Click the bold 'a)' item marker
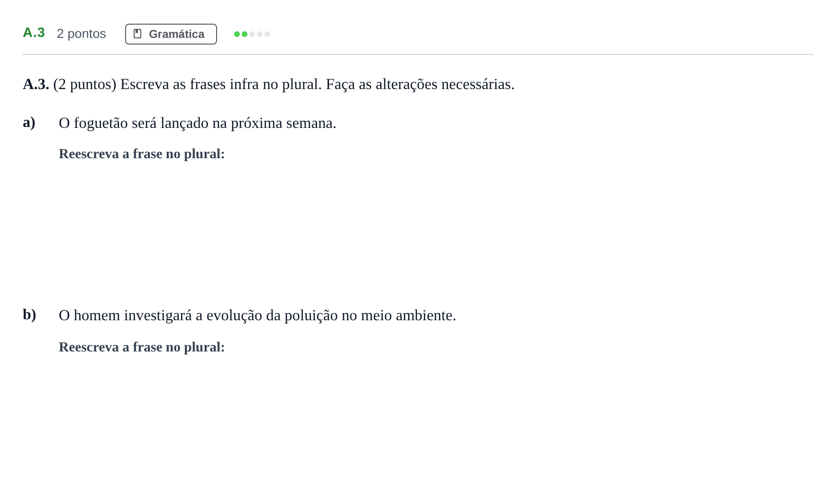Viewport: 836px width, 504px height. pyautogui.click(x=29, y=123)
